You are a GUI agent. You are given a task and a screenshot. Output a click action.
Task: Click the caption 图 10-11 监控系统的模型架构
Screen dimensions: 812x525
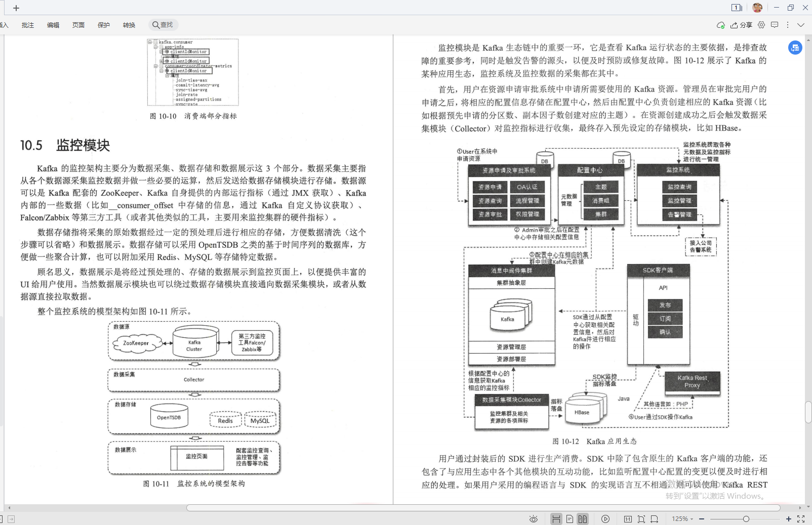[194, 484]
